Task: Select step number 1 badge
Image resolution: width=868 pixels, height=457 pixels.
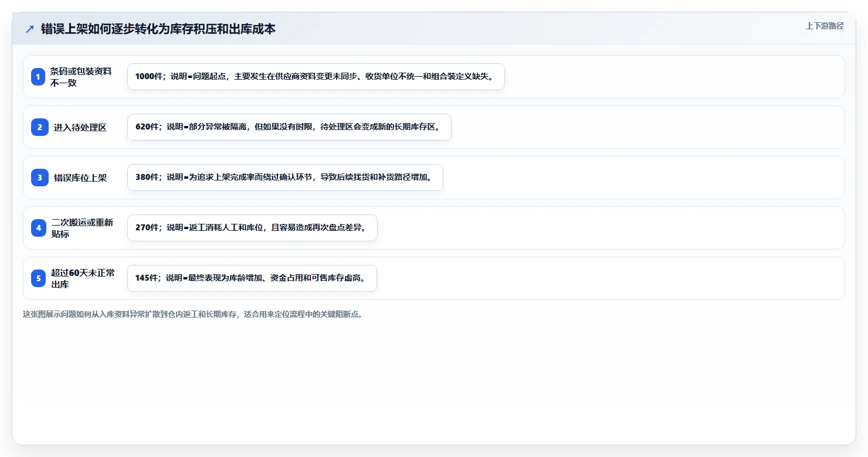Action: pyautogui.click(x=38, y=77)
